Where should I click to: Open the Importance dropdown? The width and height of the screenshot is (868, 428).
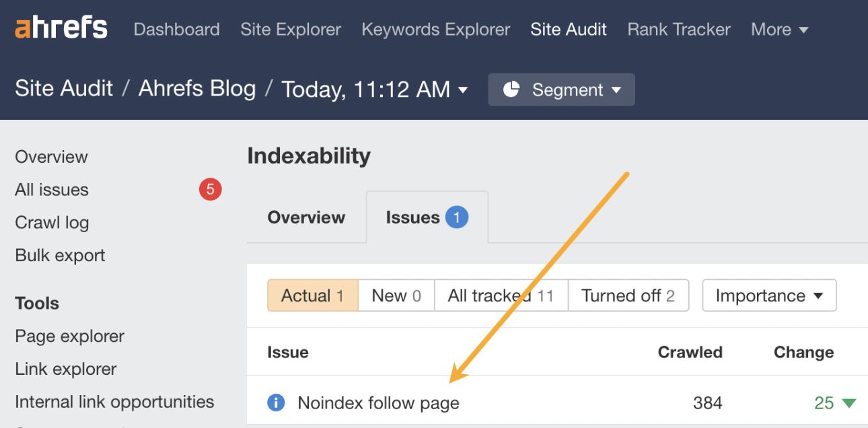click(769, 295)
